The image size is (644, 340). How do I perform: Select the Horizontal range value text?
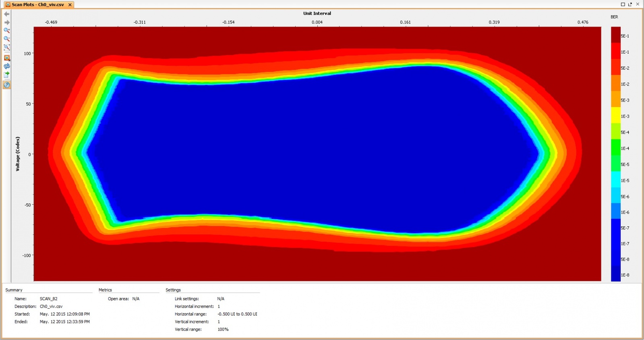(237, 314)
